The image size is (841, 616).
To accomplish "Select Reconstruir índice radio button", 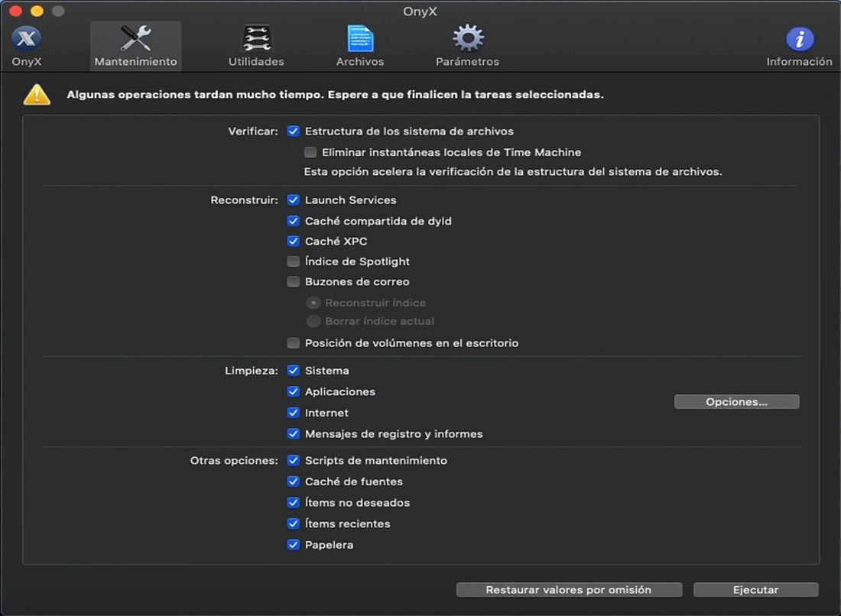I will point(313,303).
